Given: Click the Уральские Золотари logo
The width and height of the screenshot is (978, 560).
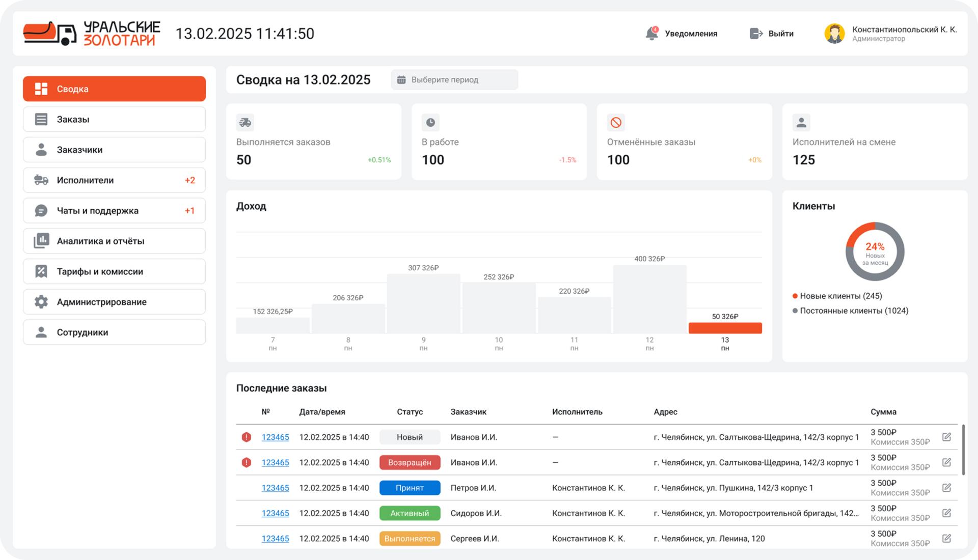Looking at the screenshot, I should click(92, 34).
